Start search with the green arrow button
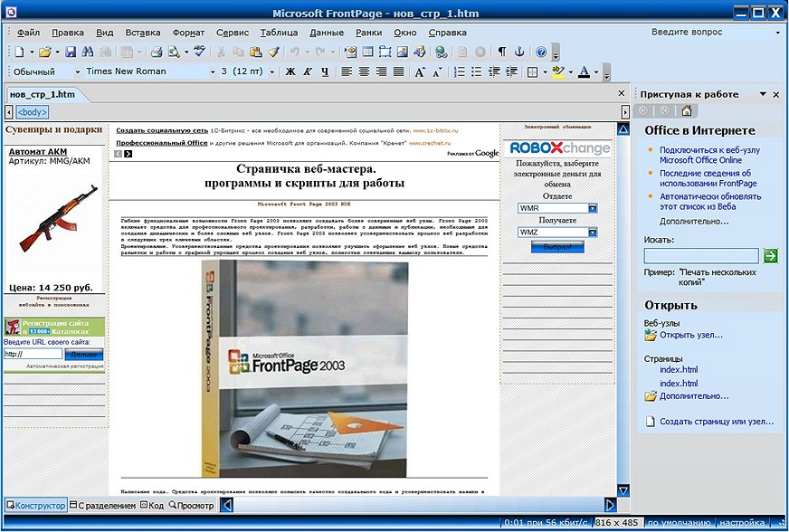The height and width of the screenshot is (532, 789). coord(770,256)
